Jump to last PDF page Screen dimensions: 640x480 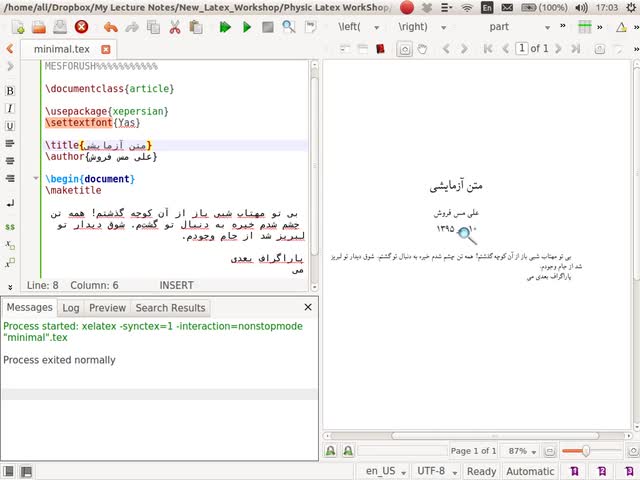pyautogui.click(x=576, y=49)
